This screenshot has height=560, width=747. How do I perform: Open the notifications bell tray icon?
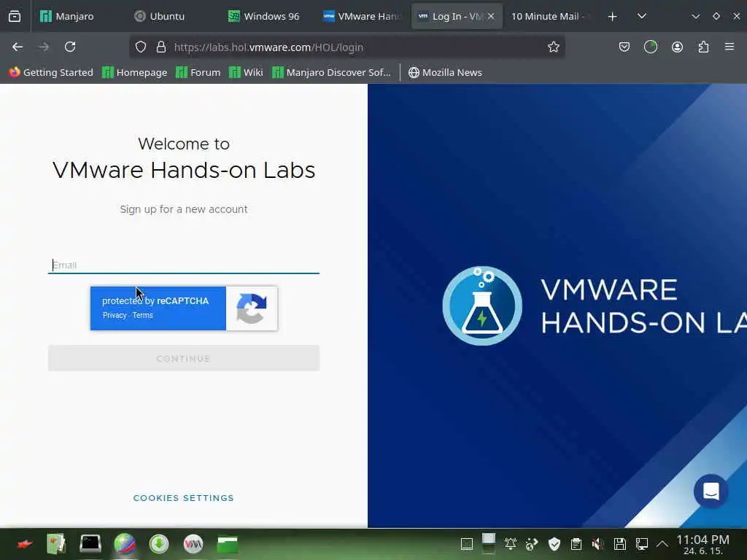510,544
